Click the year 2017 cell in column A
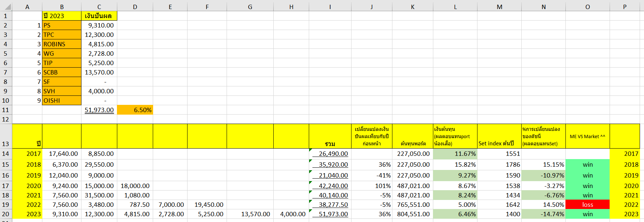 [x=27, y=154]
